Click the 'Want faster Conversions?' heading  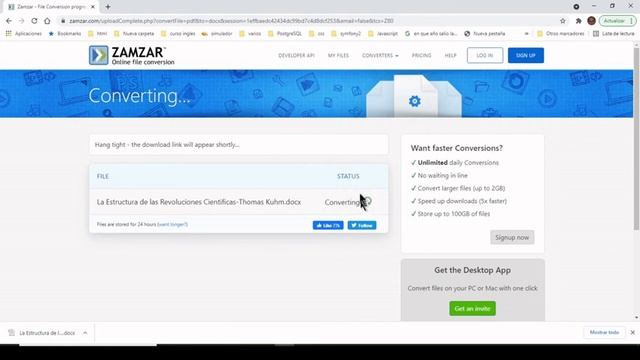click(457, 148)
